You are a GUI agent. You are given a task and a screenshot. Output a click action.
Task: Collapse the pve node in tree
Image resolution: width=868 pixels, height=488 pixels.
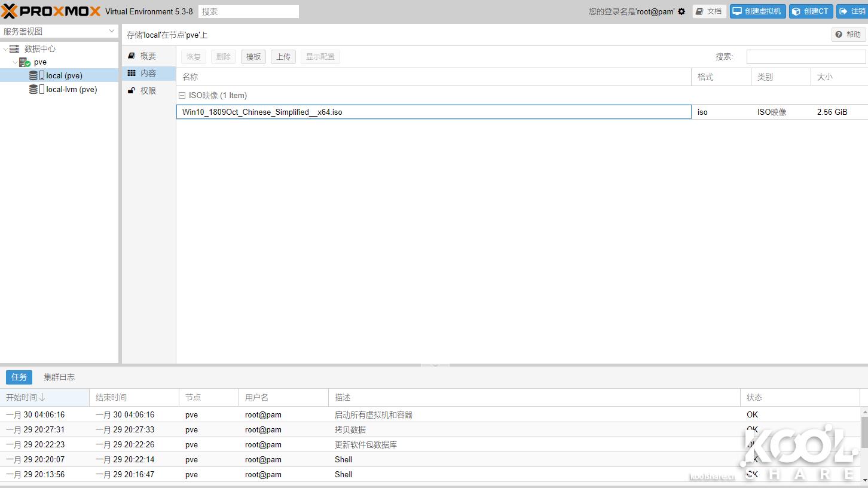tap(15, 62)
